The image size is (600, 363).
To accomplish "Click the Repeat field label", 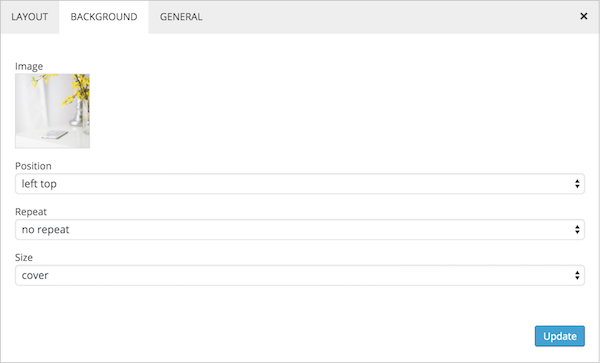I will click(31, 212).
